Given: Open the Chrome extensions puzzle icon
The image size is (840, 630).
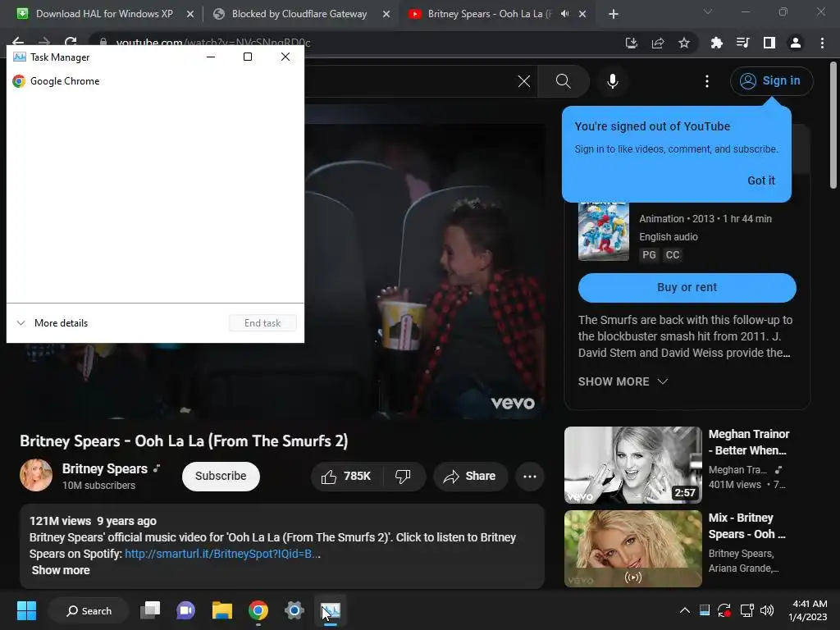Looking at the screenshot, I should click(x=716, y=43).
